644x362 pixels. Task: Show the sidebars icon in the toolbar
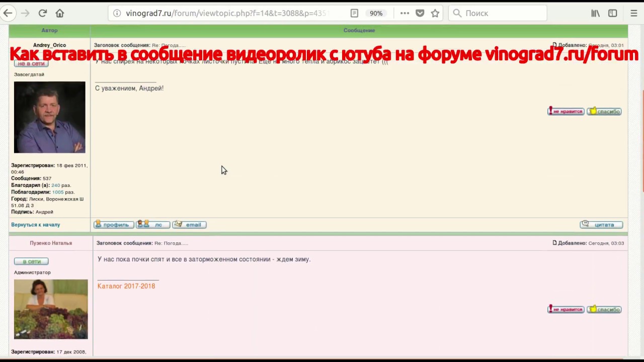[x=612, y=14]
